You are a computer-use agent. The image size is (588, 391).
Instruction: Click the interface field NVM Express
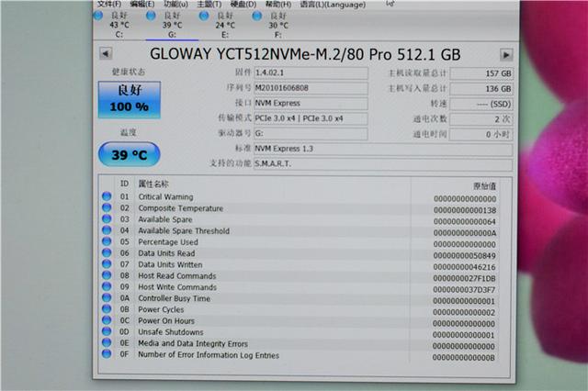(x=311, y=104)
